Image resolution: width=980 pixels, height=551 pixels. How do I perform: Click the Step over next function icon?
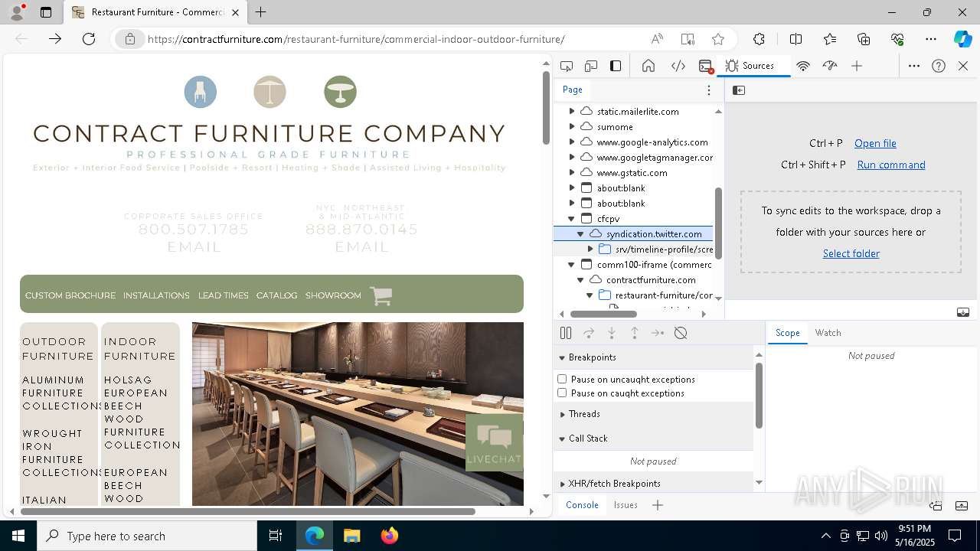pyautogui.click(x=589, y=333)
